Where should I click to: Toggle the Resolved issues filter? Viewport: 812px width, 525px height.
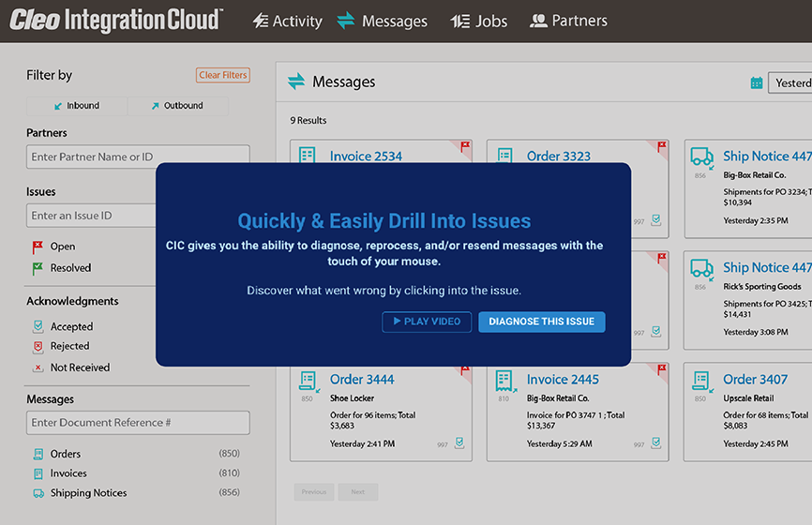pos(69,268)
